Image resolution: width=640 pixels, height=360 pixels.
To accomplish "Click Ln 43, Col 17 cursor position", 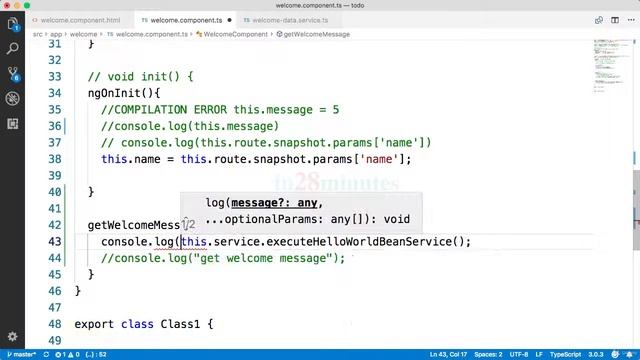I will [448, 354].
